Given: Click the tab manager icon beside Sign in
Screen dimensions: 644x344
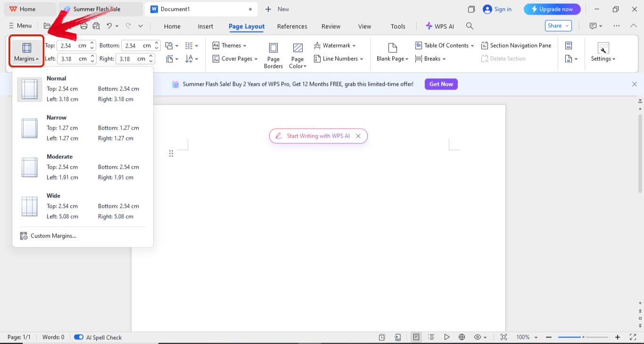Looking at the screenshot, I should click(471, 9).
